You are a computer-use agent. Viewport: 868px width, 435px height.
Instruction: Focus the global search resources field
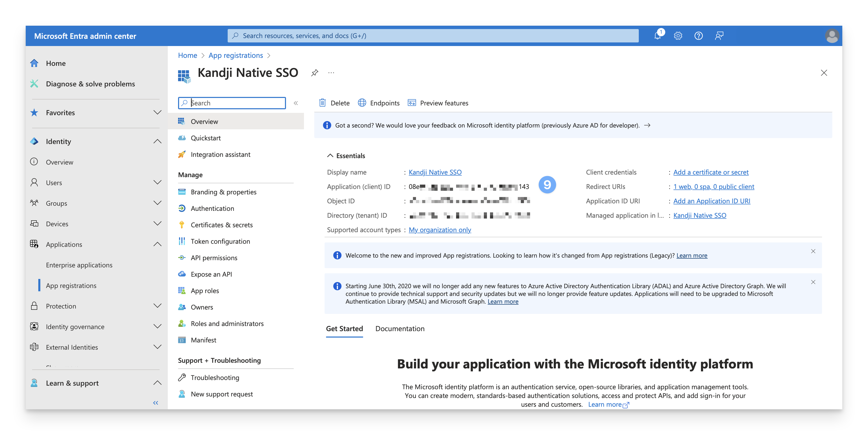pyautogui.click(x=433, y=36)
